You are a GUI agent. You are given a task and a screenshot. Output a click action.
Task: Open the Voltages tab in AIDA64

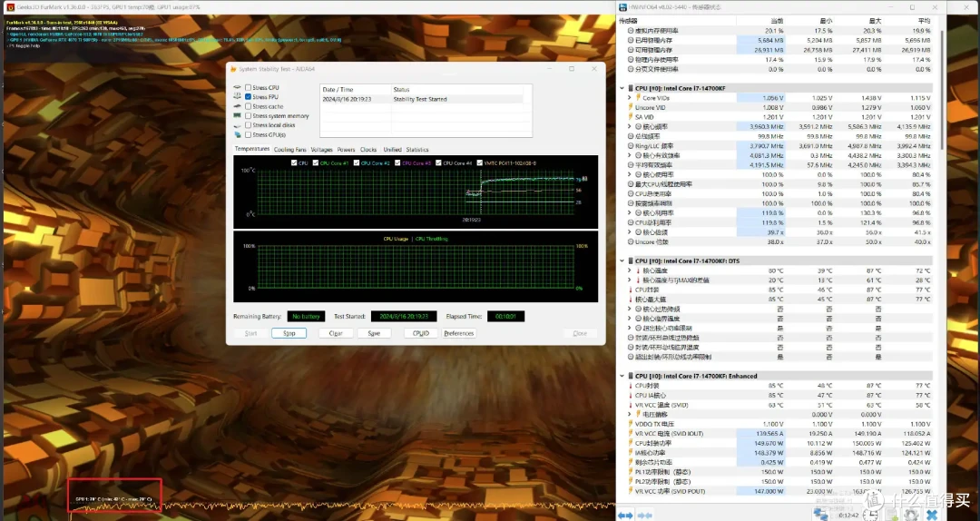coord(322,150)
